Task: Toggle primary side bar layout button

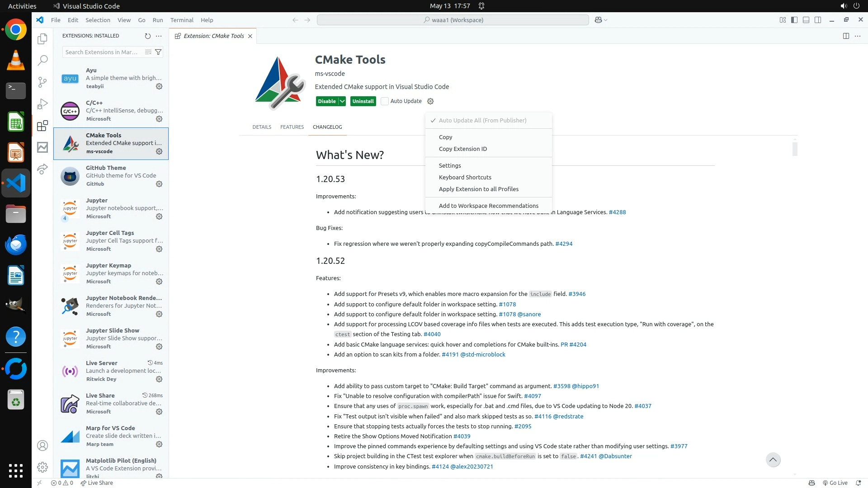Action: click(x=794, y=20)
